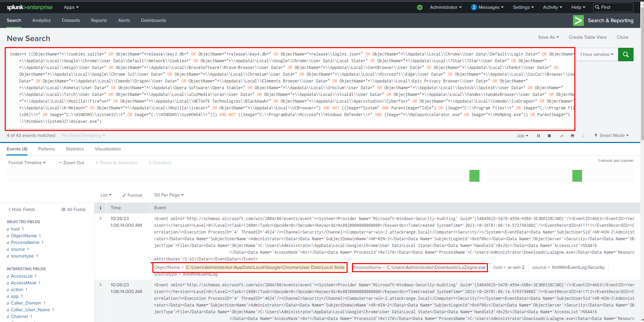644x322 pixels.
Task: Stop the search job
Action: tap(549, 136)
